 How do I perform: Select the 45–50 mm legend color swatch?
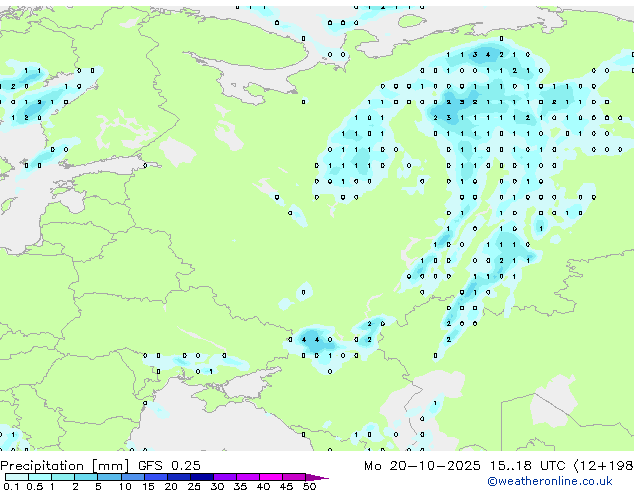pos(294,477)
